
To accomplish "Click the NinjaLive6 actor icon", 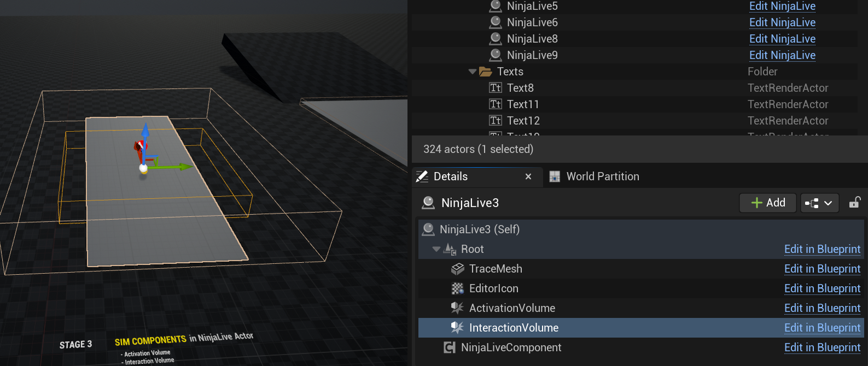I will point(496,22).
